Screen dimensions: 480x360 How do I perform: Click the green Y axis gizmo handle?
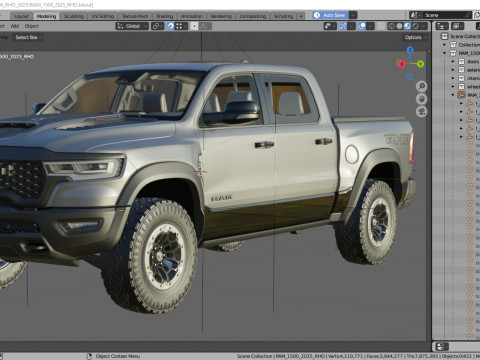point(420,64)
